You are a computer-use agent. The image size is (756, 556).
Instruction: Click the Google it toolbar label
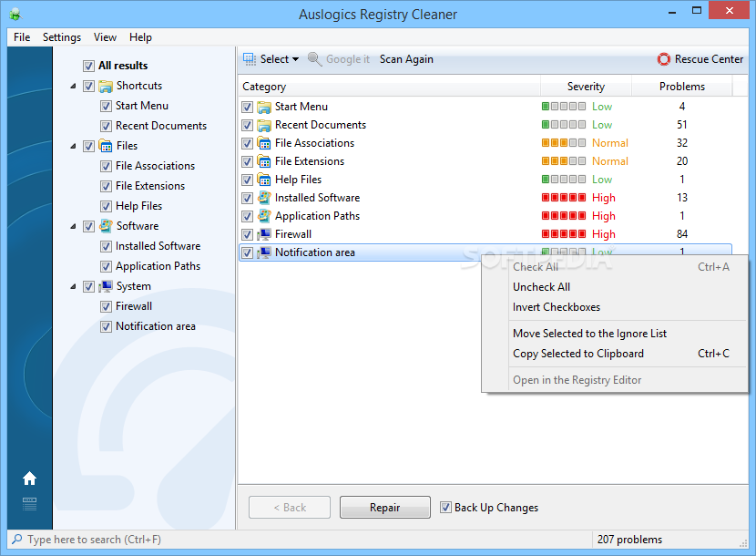(x=348, y=59)
